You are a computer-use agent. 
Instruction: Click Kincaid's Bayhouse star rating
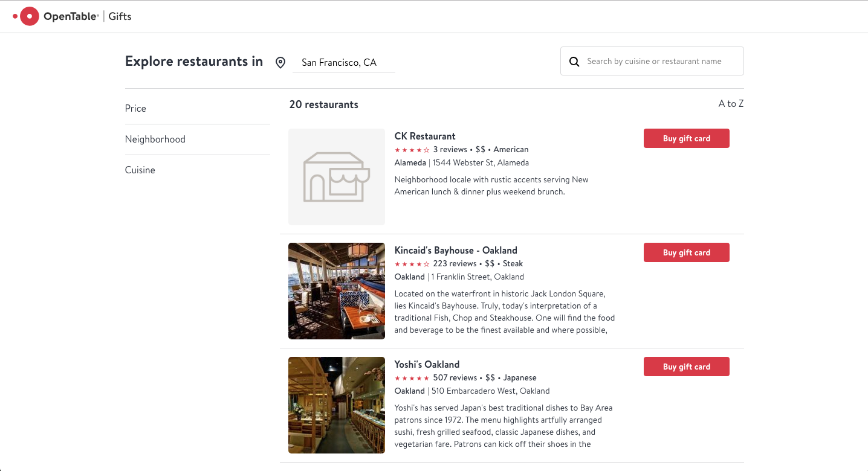coord(412,264)
